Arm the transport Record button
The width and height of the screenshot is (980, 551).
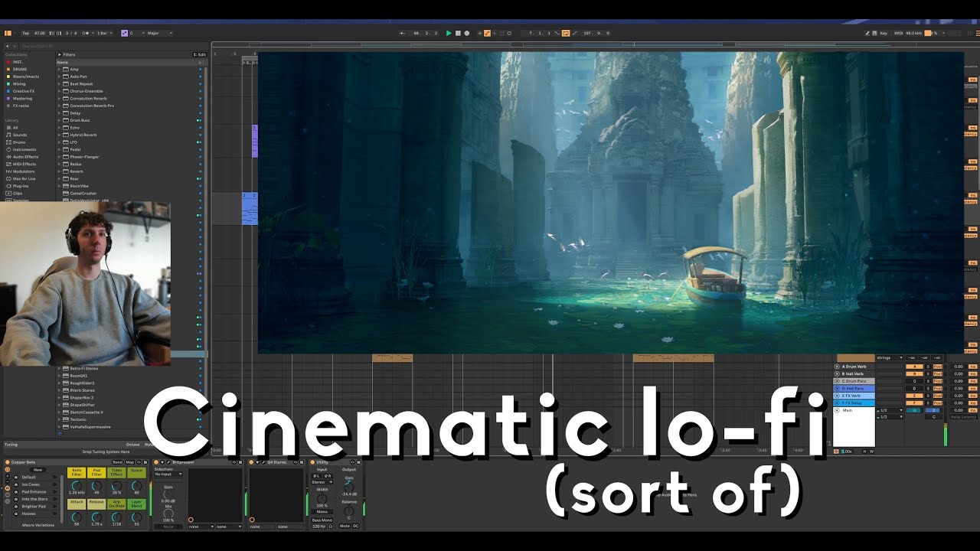(x=467, y=33)
